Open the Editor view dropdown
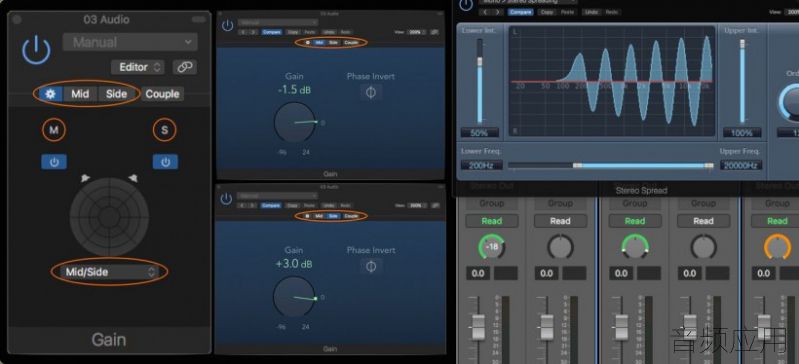The image size is (799, 364). pos(138,67)
